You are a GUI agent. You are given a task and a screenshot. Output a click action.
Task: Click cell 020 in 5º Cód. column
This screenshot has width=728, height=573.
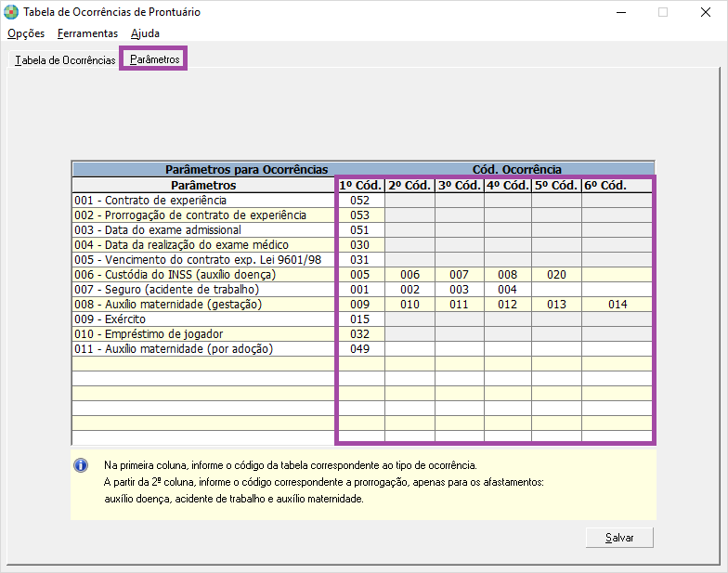pos(557,275)
